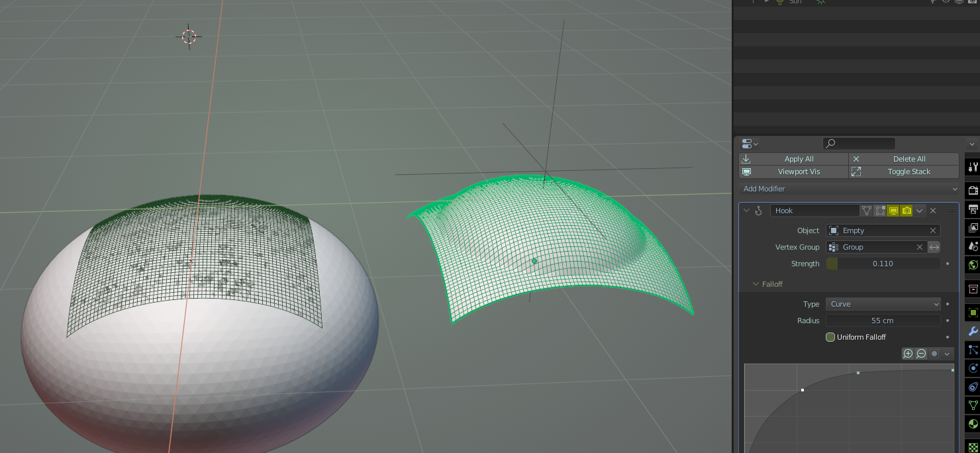Remove the Hook modifier with X

(933, 211)
